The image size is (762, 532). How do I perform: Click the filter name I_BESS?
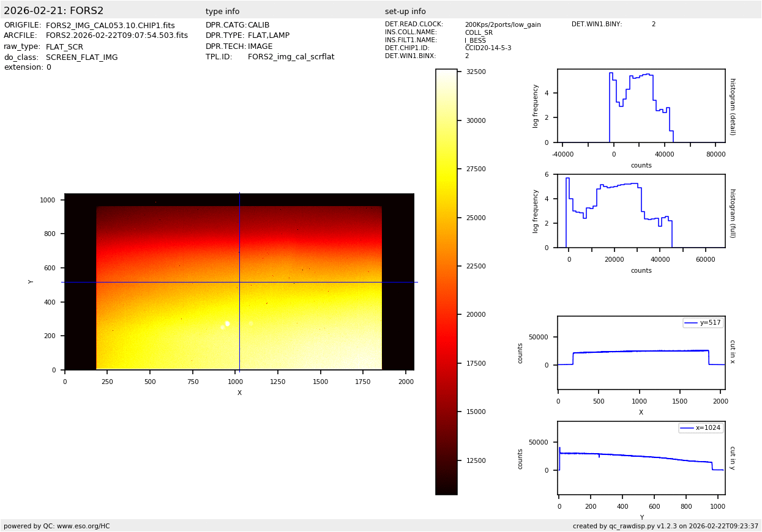[475, 40]
